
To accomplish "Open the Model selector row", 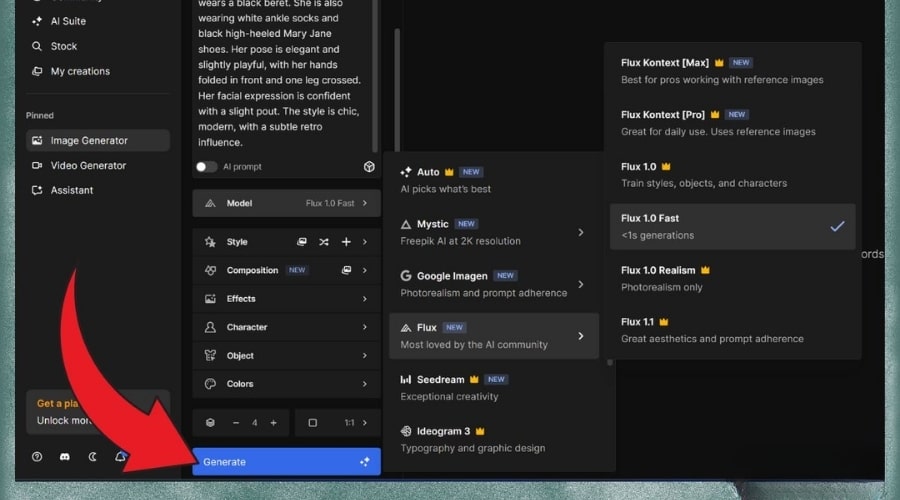I will (286, 203).
